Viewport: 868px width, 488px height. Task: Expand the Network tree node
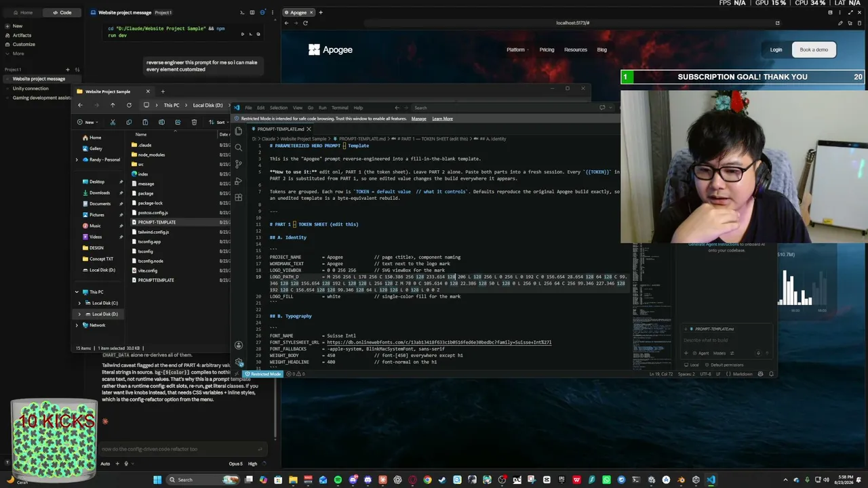coord(77,325)
